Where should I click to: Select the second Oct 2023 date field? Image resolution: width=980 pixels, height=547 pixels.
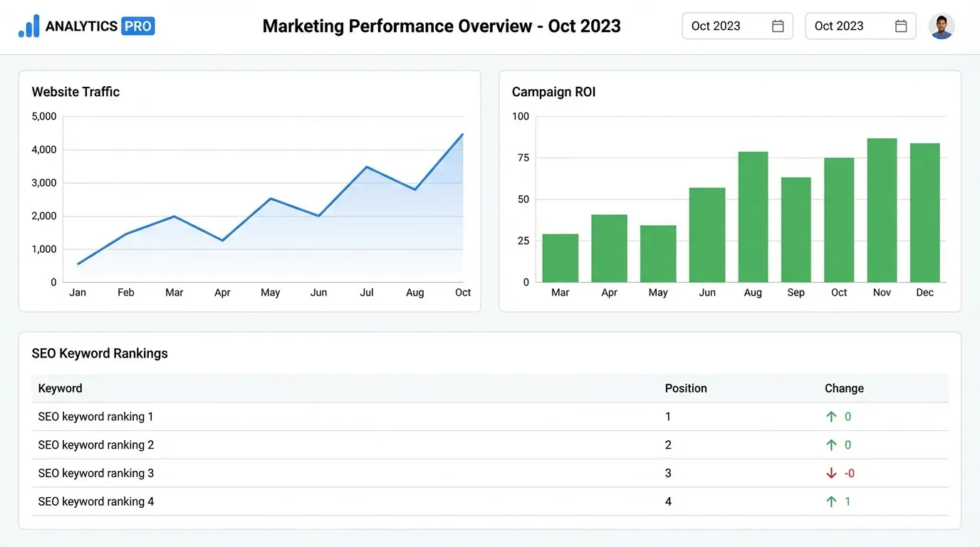coord(839,26)
